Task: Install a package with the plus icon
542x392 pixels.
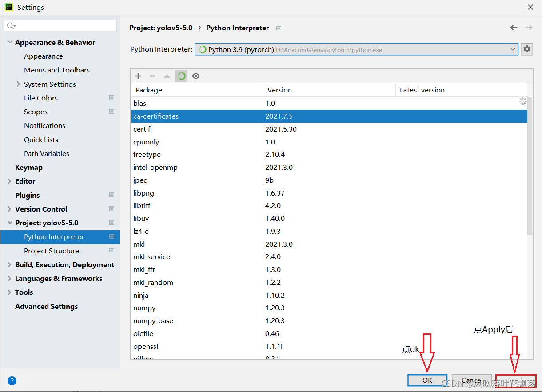Action: coord(138,76)
